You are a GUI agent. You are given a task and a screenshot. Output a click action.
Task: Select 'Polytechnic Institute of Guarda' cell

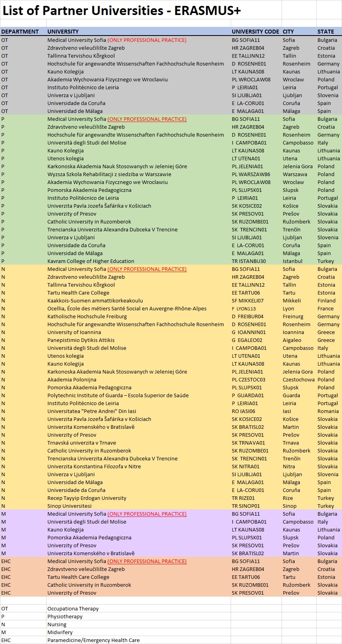tap(118, 395)
